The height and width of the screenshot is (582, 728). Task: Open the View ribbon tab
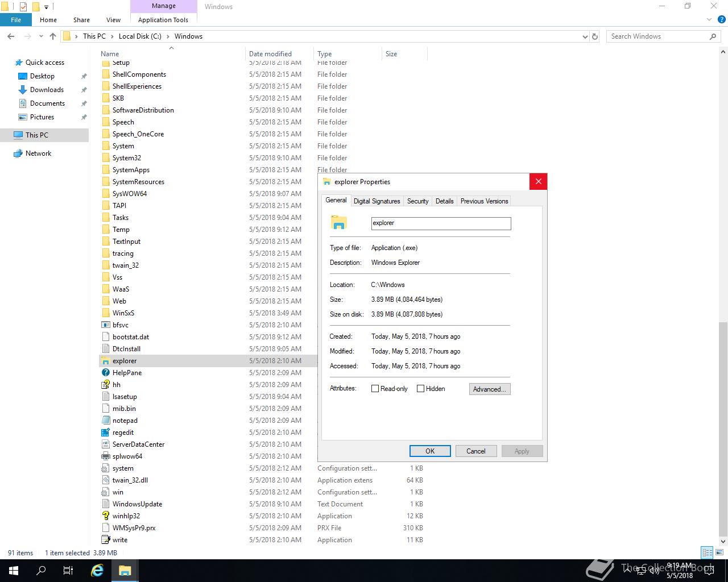pos(114,20)
